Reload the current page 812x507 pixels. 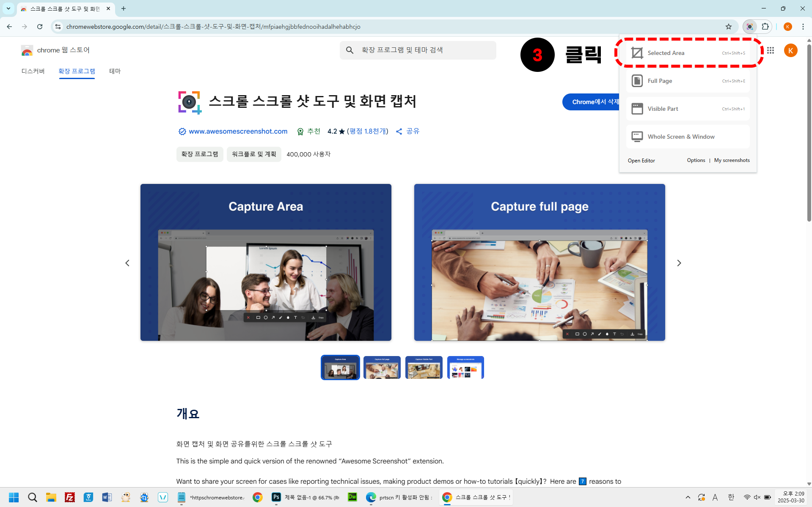40,27
